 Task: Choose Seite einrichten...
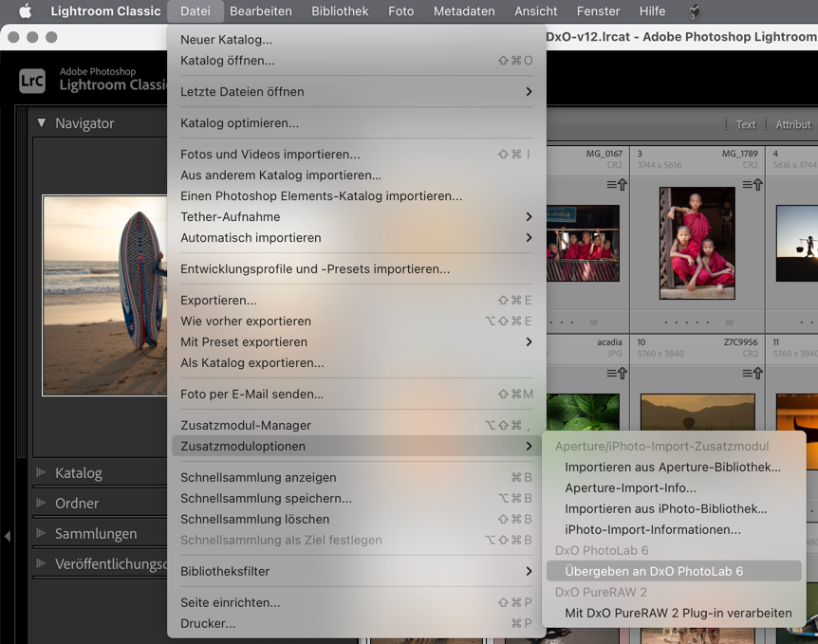click(x=356, y=603)
